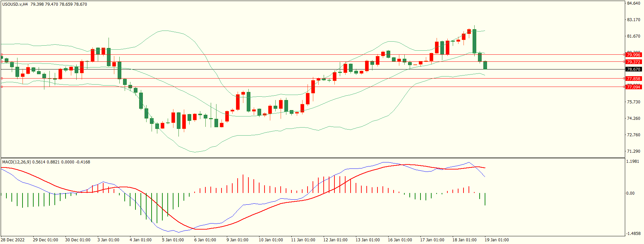Click the 28 Dec 2022 date label
This screenshot has height=244, width=644.
(x=13, y=240)
